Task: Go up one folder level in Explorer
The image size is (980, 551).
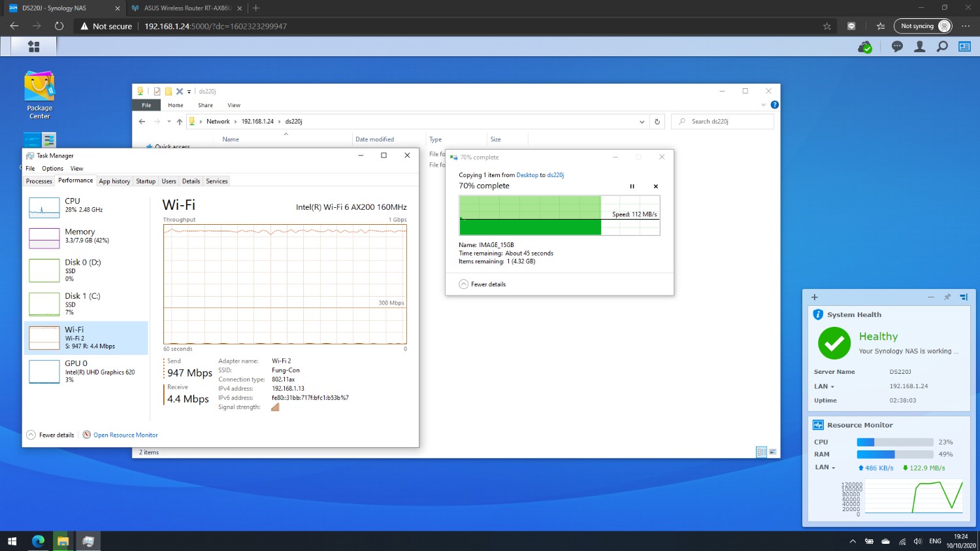Action: [180, 122]
